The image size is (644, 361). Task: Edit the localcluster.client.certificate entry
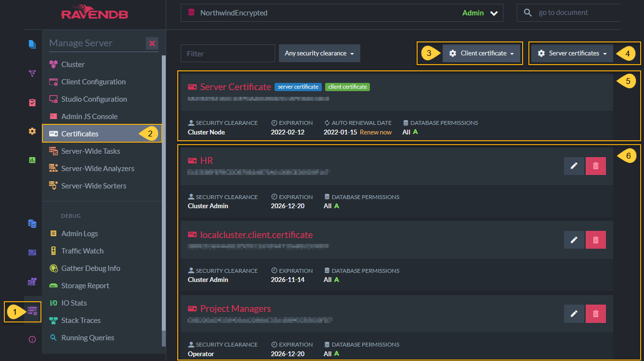click(574, 240)
